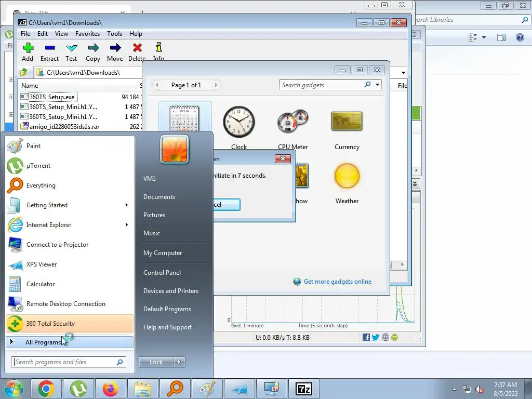Open the 7-Zip address bar dropdown
Viewport: 532px width, 399px height.
coord(403,73)
